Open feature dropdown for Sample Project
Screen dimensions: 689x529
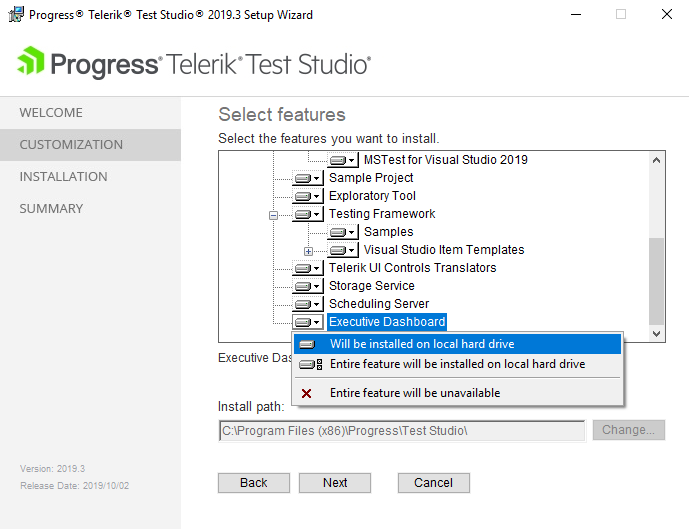[x=308, y=178]
